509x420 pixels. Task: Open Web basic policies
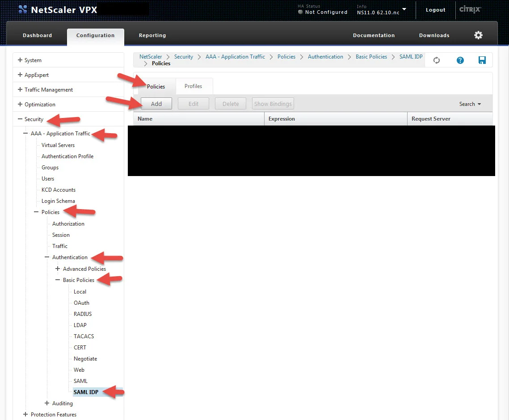79,370
